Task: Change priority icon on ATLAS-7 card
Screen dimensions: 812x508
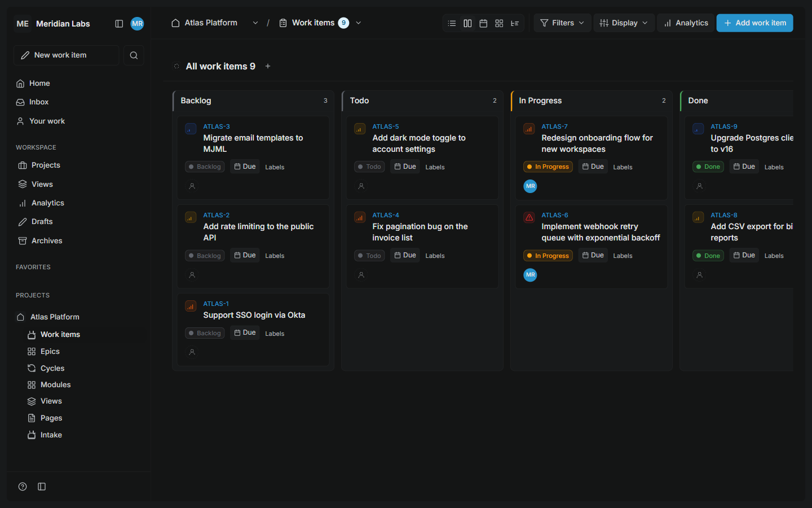Action: pyautogui.click(x=529, y=129)
